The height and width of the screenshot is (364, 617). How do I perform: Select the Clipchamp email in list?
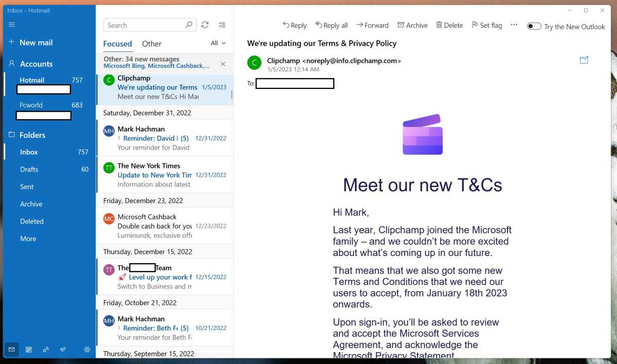[165, 89]
